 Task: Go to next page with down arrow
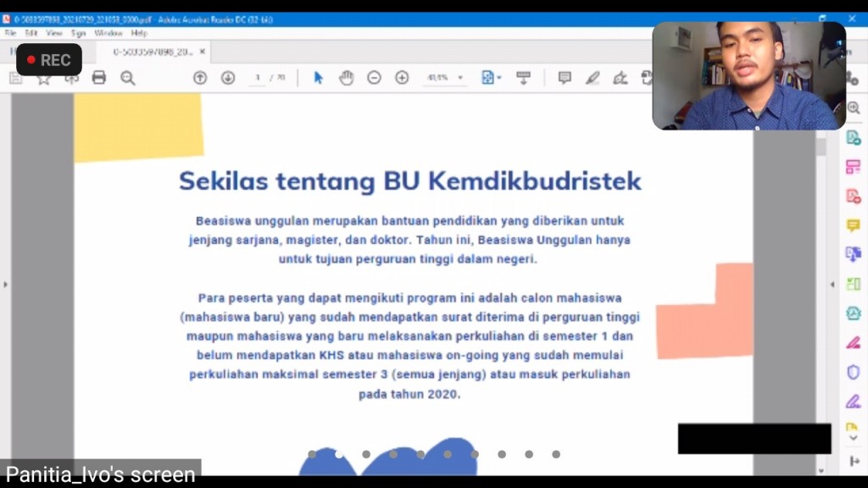[228, 78]
